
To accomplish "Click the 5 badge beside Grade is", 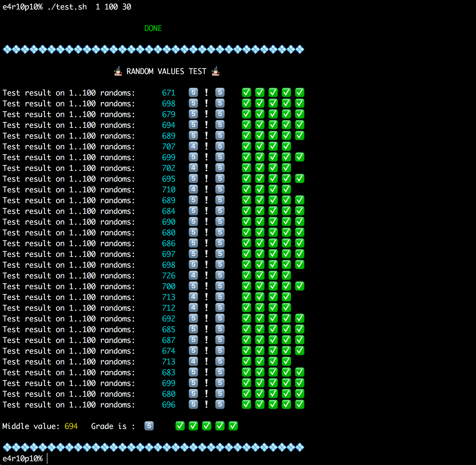I will click(149, 426).
